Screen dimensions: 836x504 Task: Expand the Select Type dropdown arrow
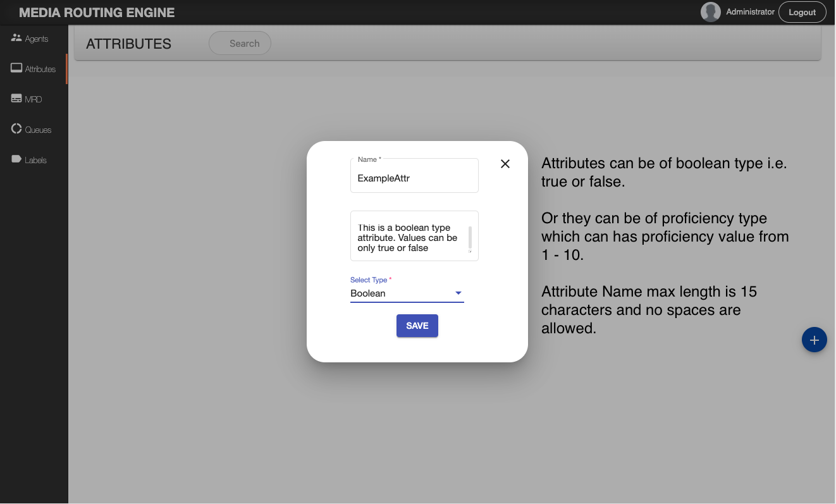tap(458, 293)
